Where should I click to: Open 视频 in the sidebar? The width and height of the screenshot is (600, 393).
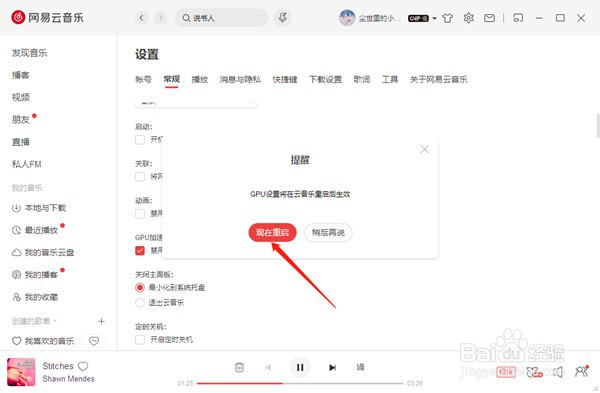pyautogui.click(x=21, y=97)
